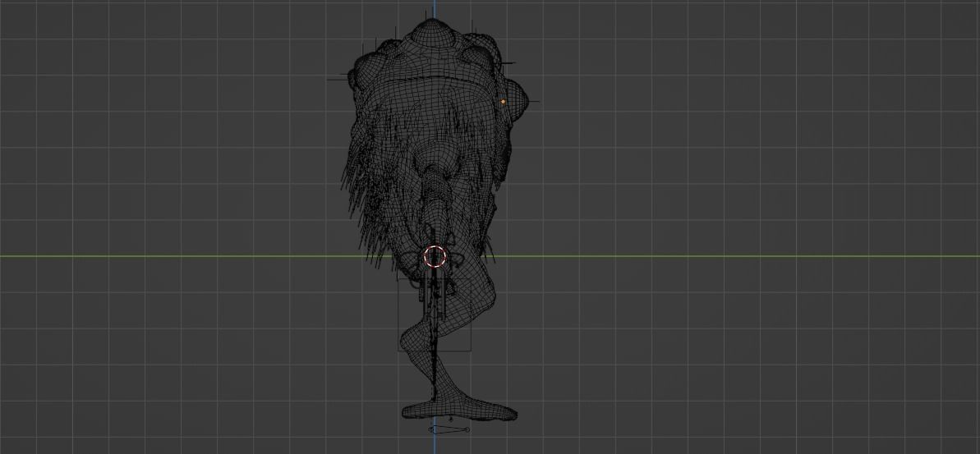The image size is (980, 454).
Task: Select the horizontal bone below the foot
Action: point(449,429)
